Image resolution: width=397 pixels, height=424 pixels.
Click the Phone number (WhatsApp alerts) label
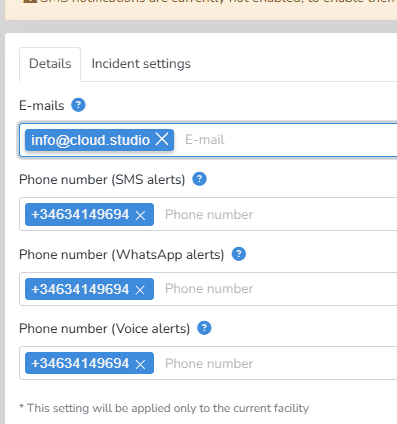tap(122, 255)
